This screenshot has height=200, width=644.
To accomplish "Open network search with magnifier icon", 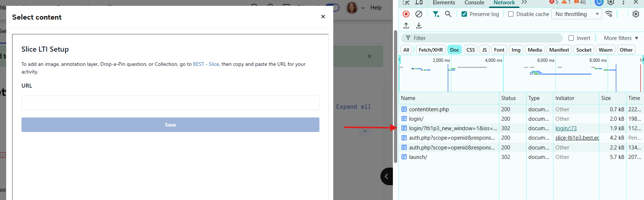I will (448, 14).
